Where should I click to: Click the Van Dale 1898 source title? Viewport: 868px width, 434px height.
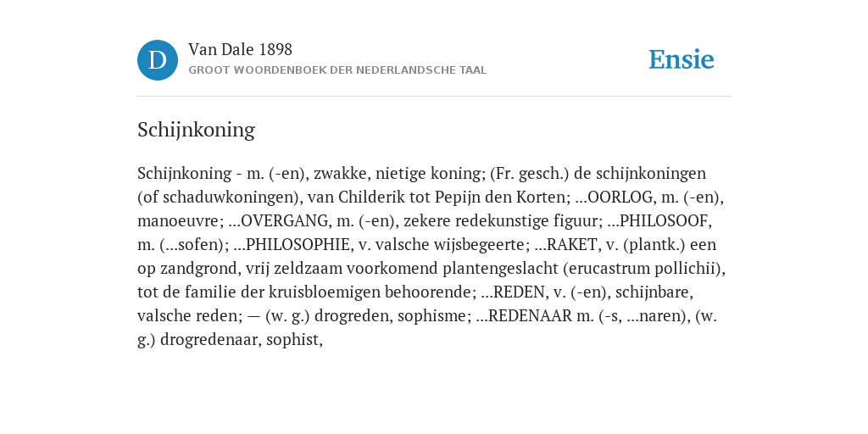[x=240, y=50]
